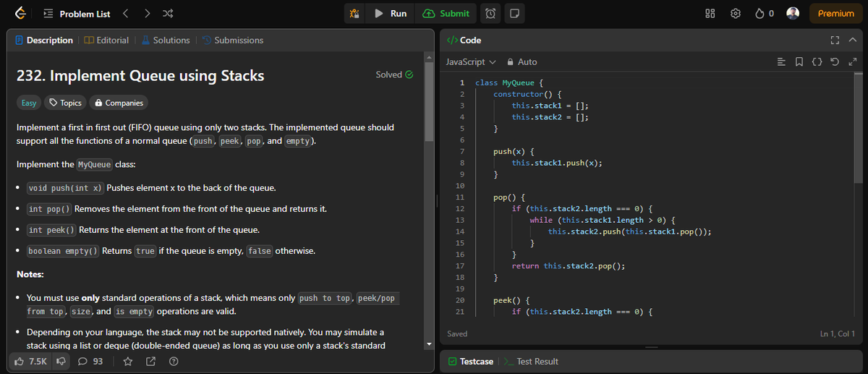Open the Test Result tab
Screen dimensions: 868x374
[531, 361]
